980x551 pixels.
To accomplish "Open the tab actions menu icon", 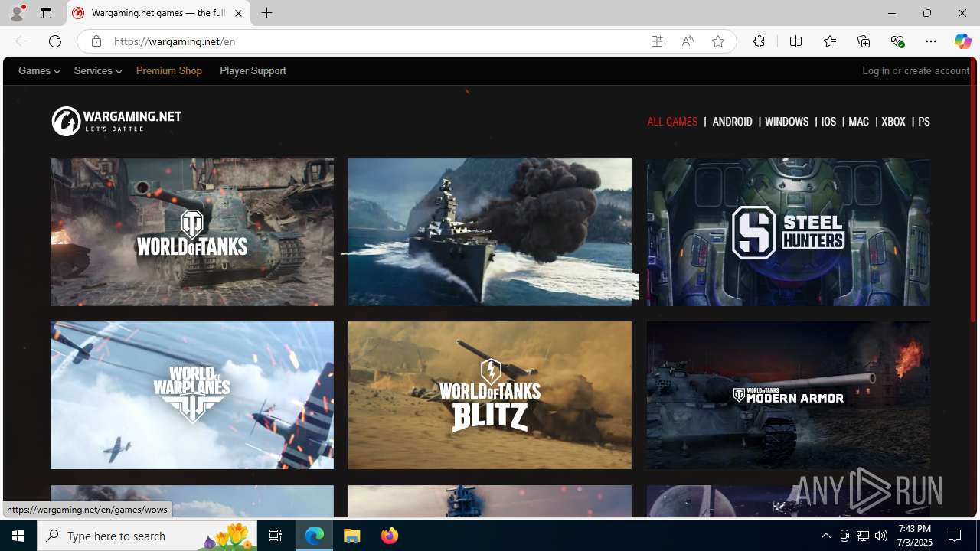I will [46, 13].
